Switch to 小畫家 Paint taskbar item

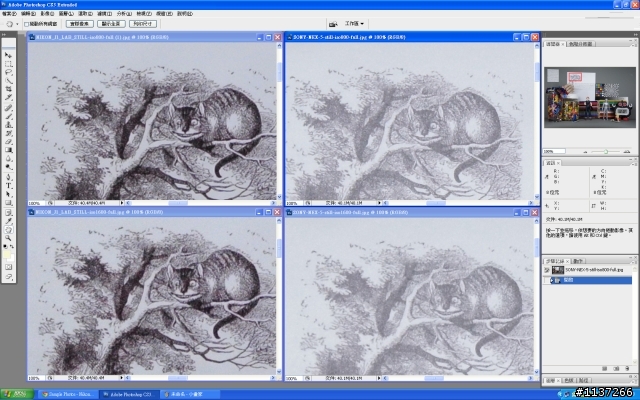click(x=189, y=394)
